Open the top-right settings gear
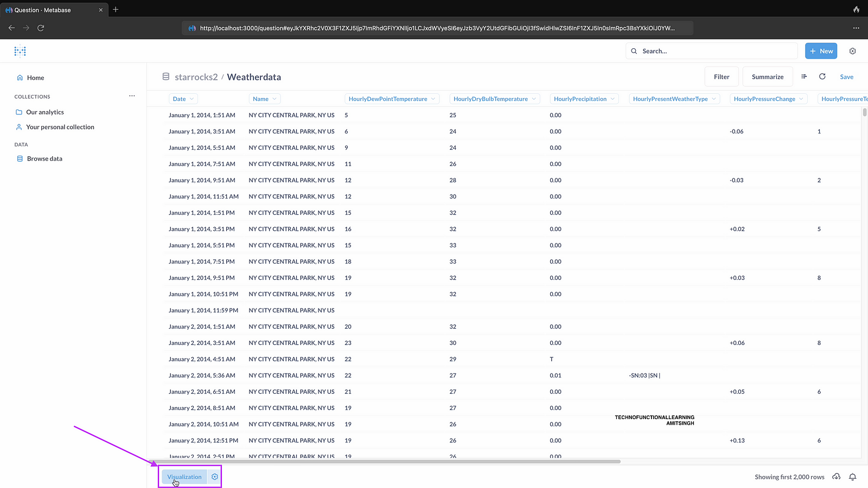Image resolution: width=868 pixels, height=488 pixels. point(852,51)
